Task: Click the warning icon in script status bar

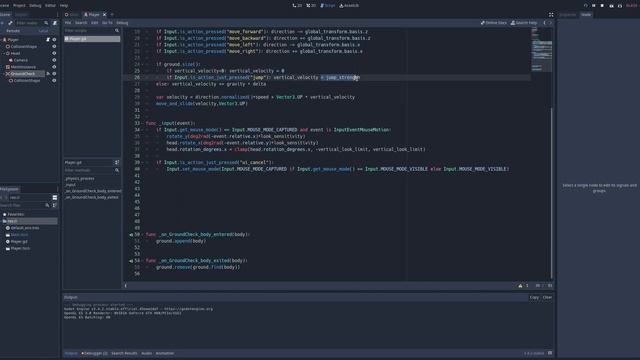Action: click(x=520, y=286)
